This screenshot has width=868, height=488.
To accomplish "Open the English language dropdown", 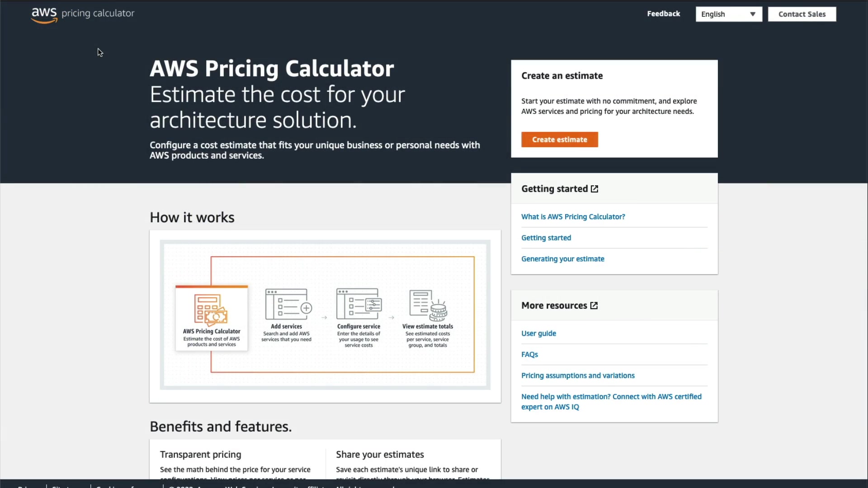I will tap(723, 14).
